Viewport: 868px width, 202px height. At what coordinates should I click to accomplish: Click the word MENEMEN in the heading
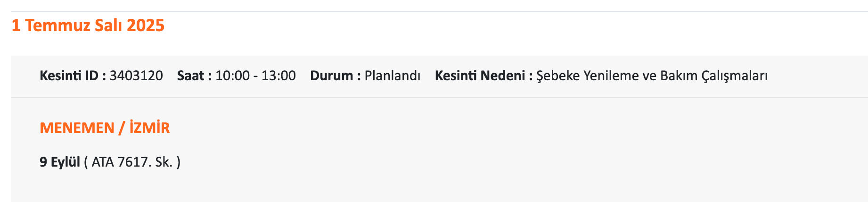pos(77,128)
